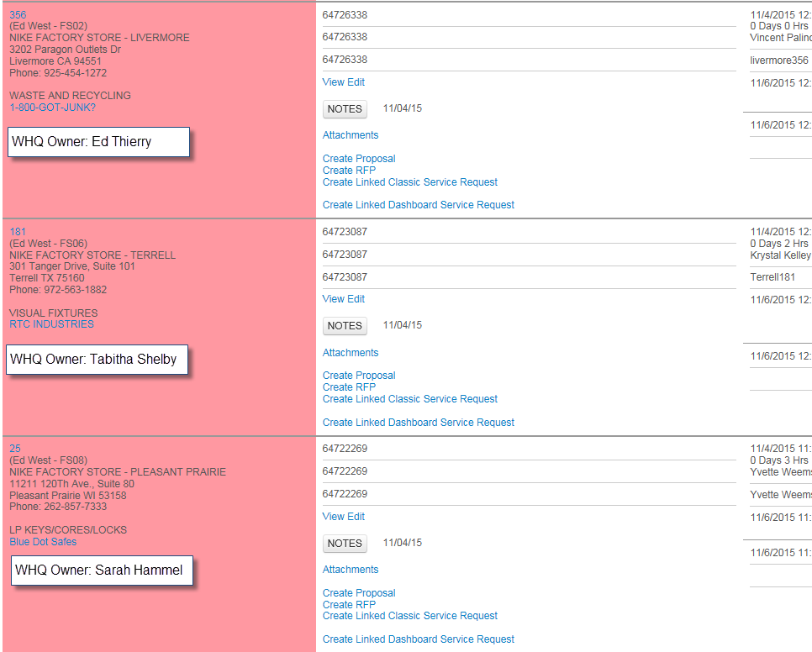Select the NIKE FACTORY STORE - LIVERMORE text
Viewport: 812px width, 652px height.
99,38
